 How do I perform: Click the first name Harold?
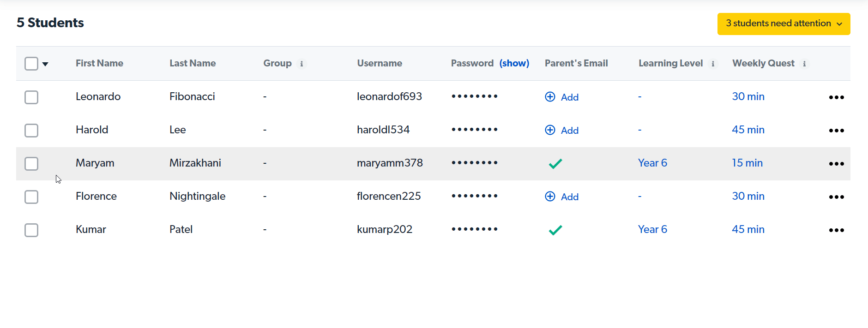(92, 130)
